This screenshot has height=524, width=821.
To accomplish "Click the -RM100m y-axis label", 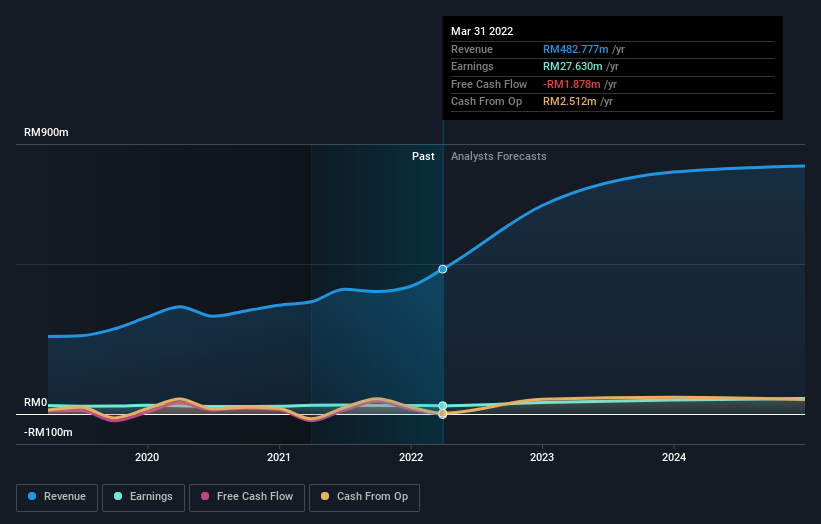I will (x=48, y=432).
